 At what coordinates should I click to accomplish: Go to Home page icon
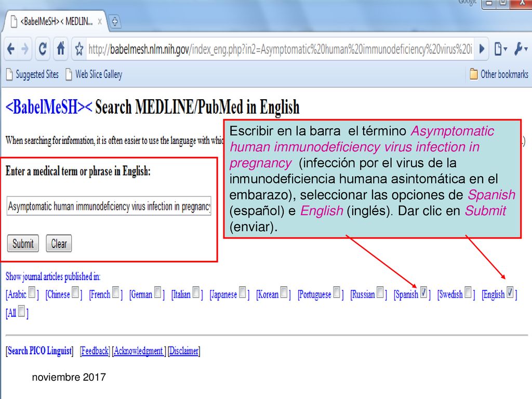[60, 48]
